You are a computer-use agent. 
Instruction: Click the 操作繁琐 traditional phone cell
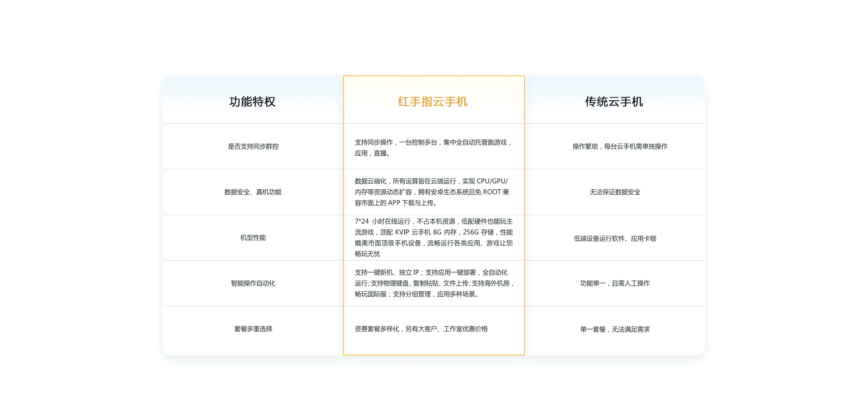pos(620,146)
